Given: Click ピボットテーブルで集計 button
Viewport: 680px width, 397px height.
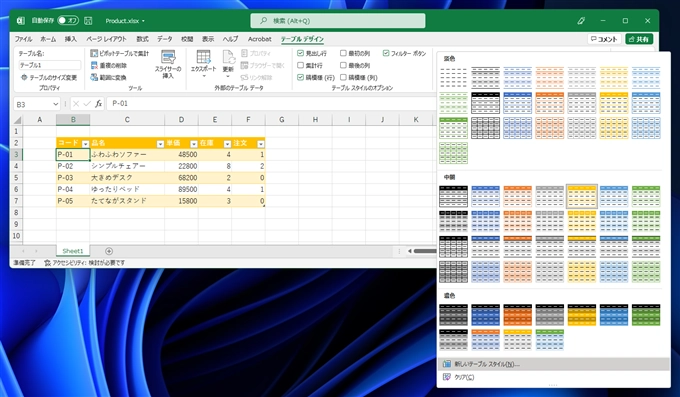Looking at the screenshot, I should (x=120, y=53).
